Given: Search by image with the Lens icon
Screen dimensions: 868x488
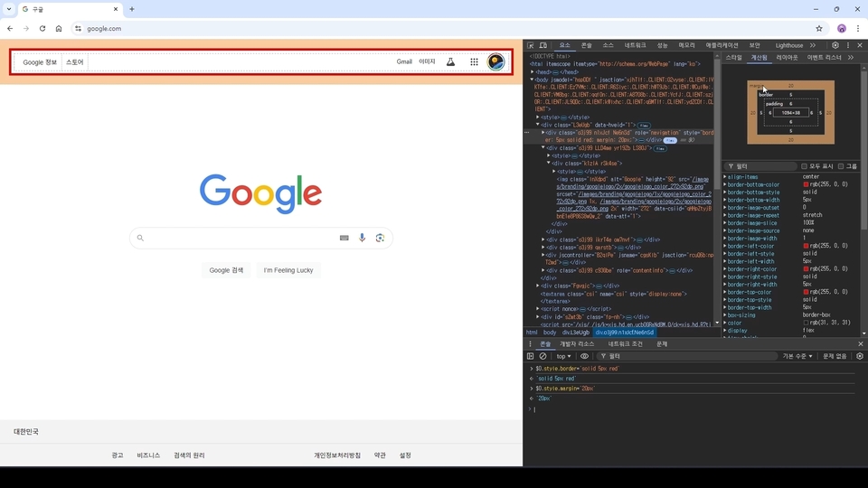Looking at the screenshot, I should pos(380,238).
